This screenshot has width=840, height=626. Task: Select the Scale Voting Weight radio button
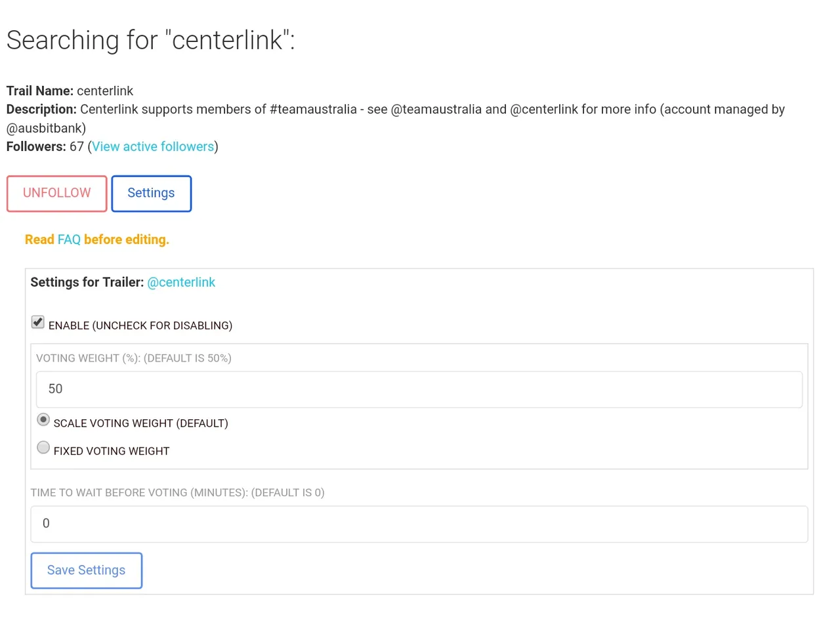pos(43,419)
